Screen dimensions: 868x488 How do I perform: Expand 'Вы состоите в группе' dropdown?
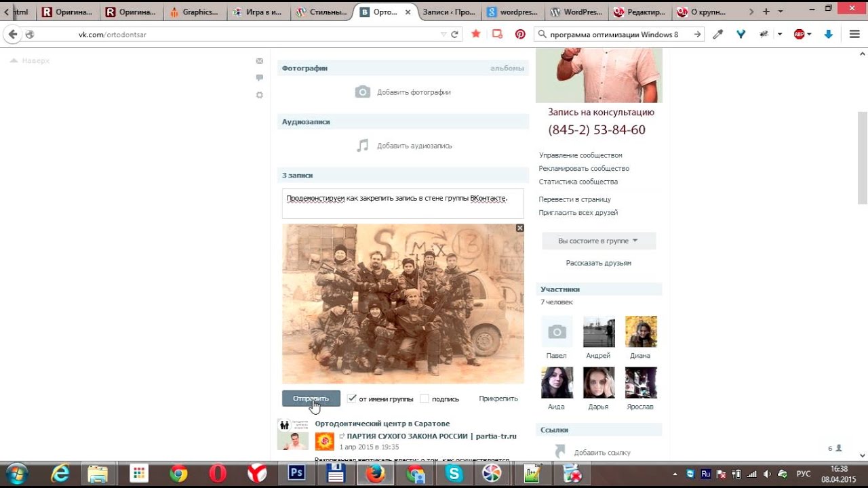599,241
